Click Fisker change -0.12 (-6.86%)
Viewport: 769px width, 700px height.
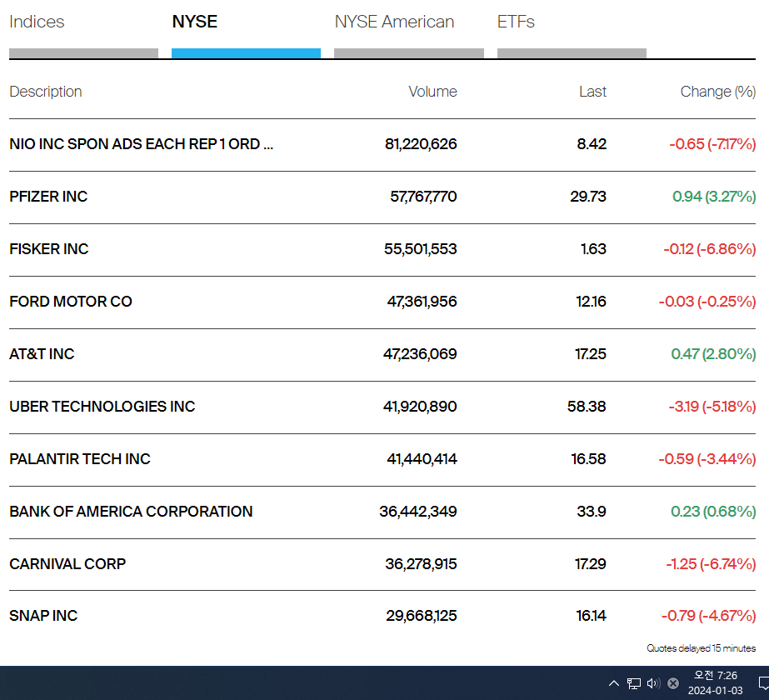click(709, 249)
